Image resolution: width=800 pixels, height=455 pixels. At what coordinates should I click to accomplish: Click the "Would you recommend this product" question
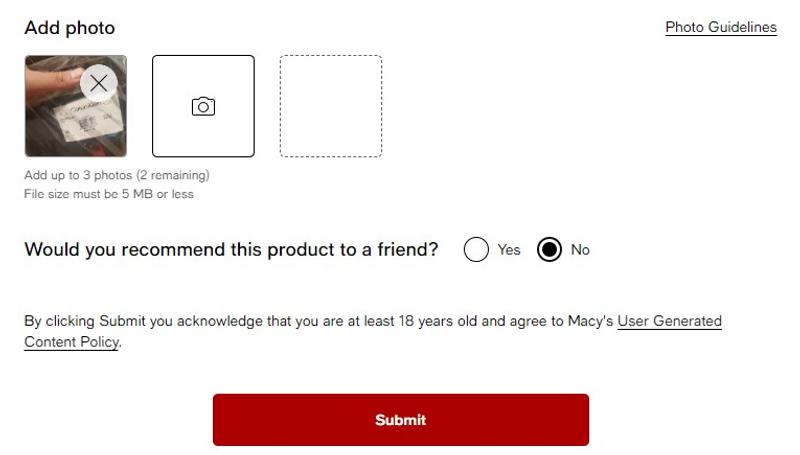coord(180,250)
